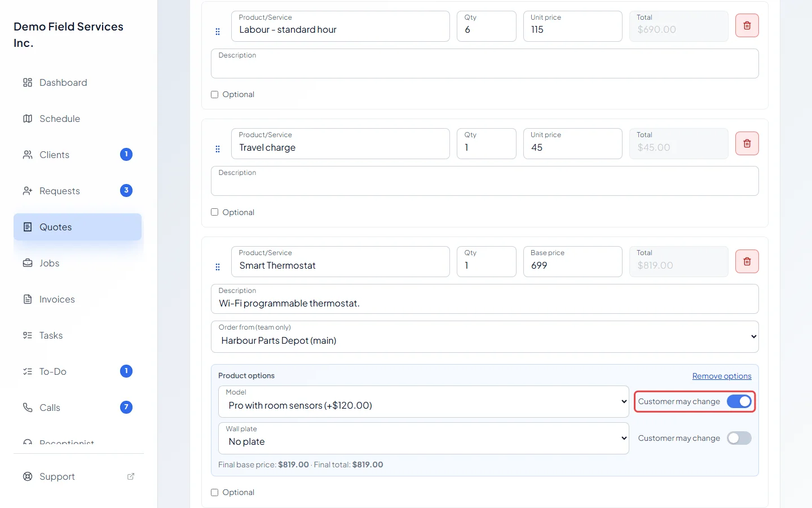Delete the Smart Thermostat line item
Screen dimensions: 812x508
coord(747,261)
